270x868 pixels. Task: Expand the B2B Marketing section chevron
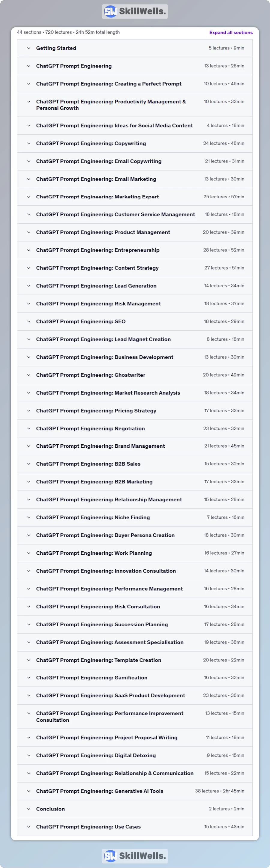(29, 482)
